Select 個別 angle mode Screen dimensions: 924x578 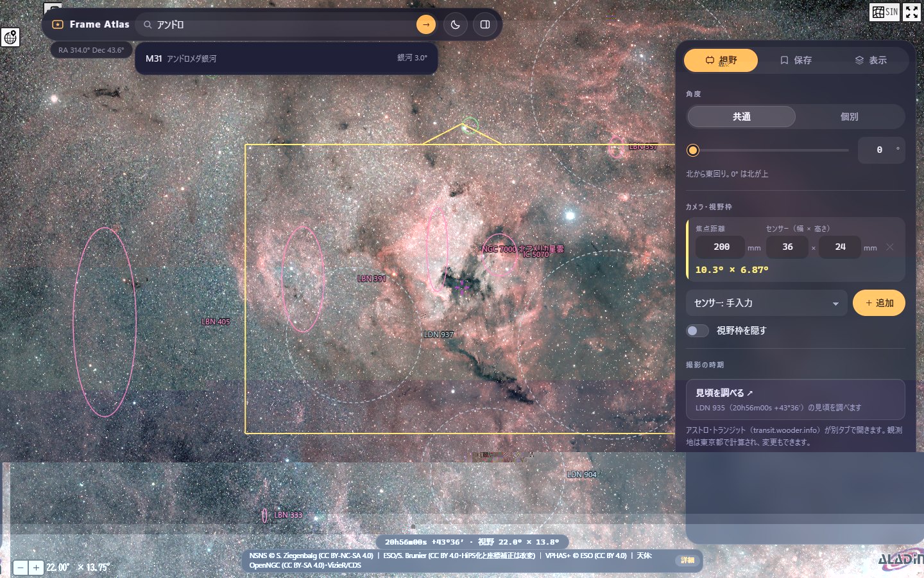coord(850,117)
